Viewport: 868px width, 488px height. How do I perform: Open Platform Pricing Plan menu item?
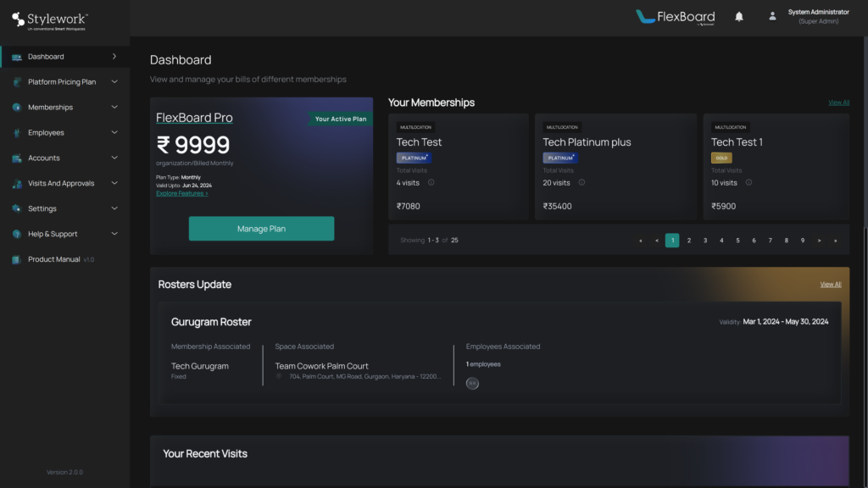click(x=64, y=82)
